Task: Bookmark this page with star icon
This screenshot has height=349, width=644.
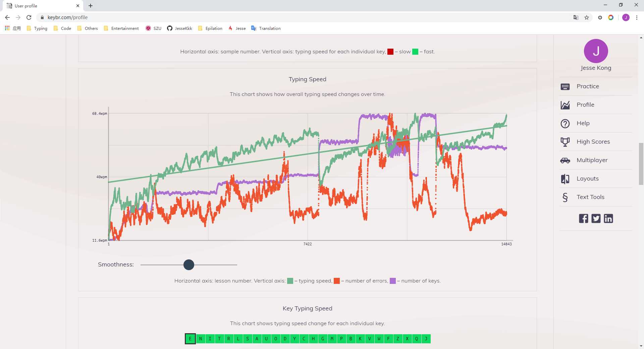Action: point(586,17)
